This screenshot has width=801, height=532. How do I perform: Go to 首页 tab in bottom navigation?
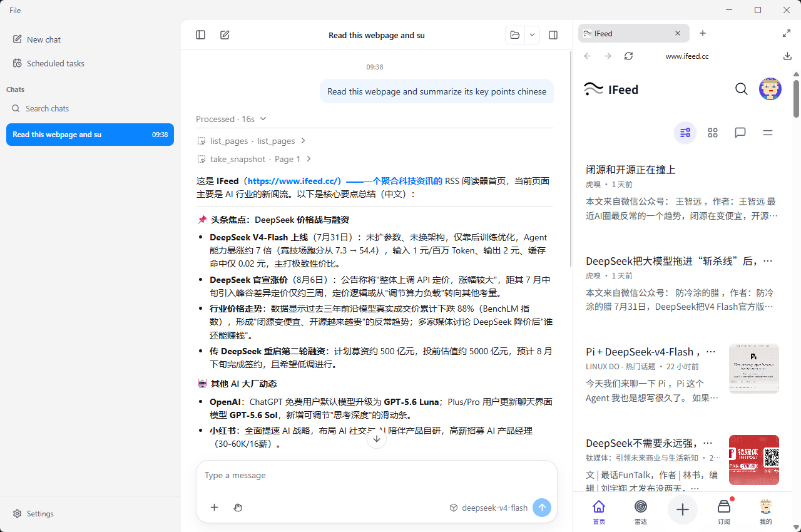click(599, 511)
